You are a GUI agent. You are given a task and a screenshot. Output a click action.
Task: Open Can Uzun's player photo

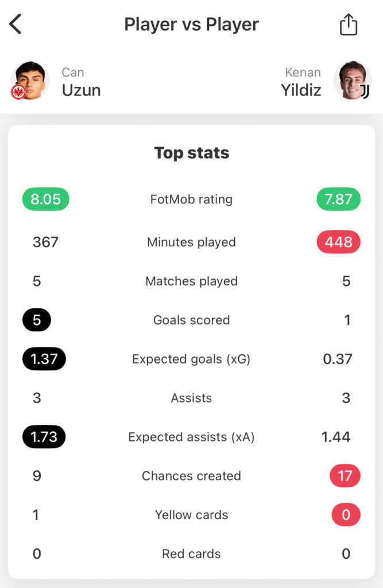pyautogui.click(x=30, y=80)
